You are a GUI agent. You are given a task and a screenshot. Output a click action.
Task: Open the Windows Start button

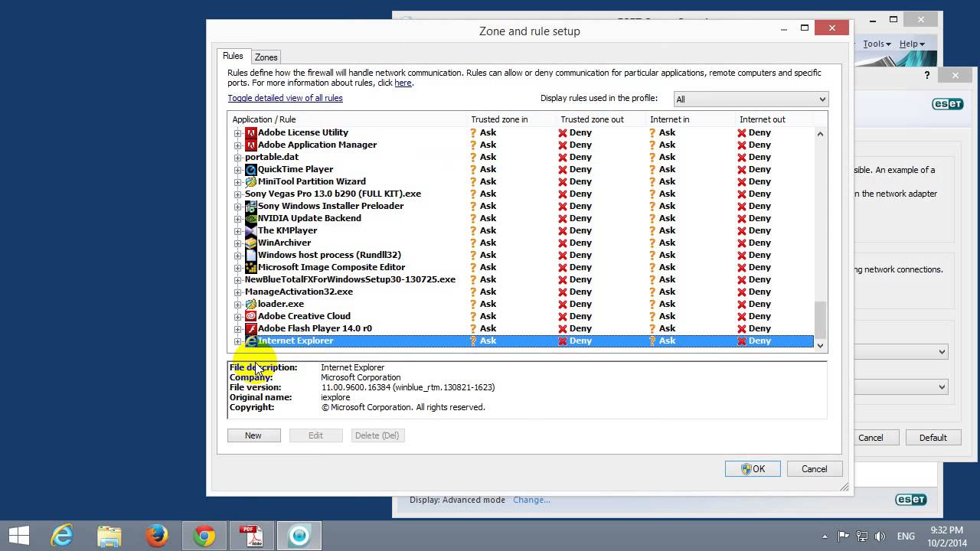pos(18,536)
